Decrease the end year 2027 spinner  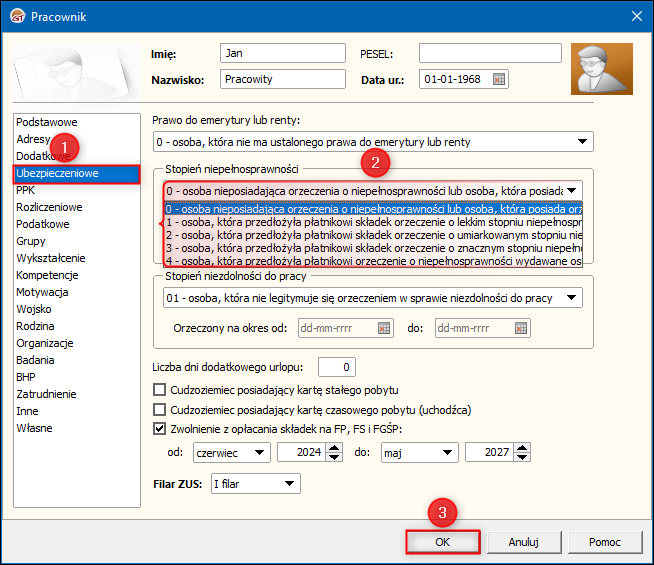click(x=522, y=457)
